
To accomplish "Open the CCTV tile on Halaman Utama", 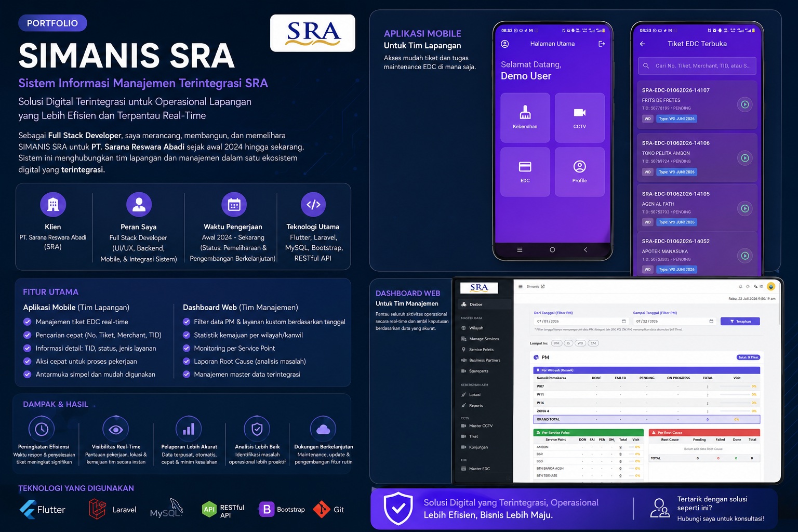I will (580, 117).
